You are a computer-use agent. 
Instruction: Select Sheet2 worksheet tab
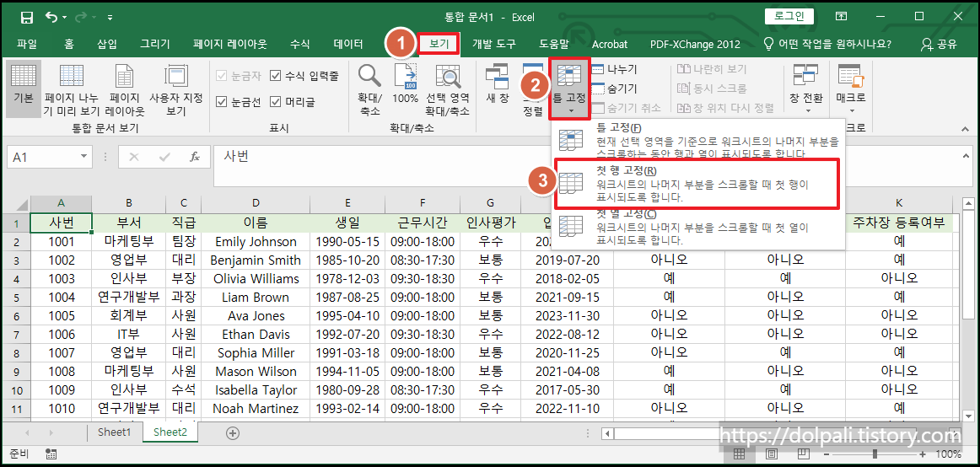pos(170,432)
